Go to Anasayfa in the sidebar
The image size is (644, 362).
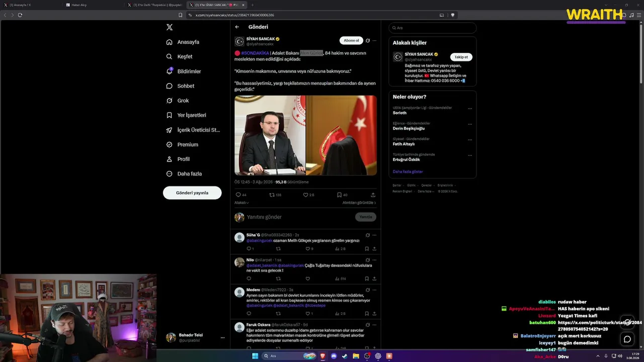pos(183,42)
